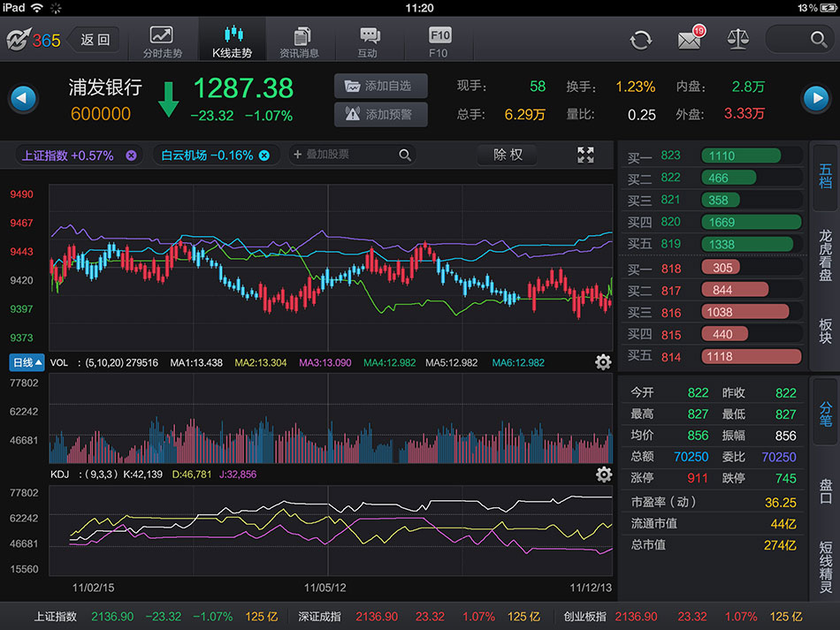Go to next stock with right arrow
This screenshot has height=630, width=840.
pos(816,98)
